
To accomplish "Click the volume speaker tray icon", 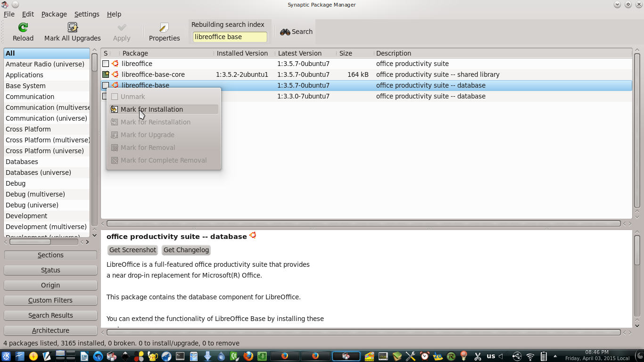I will pyautogui.click(x=501, y=356).
